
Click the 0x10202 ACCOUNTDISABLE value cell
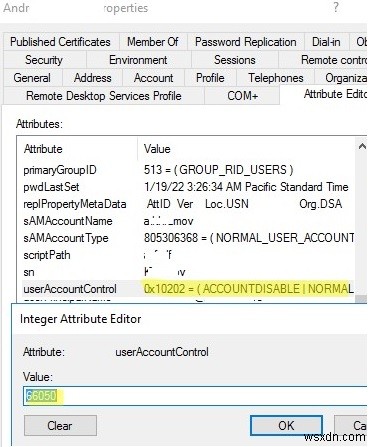[249, 289]
